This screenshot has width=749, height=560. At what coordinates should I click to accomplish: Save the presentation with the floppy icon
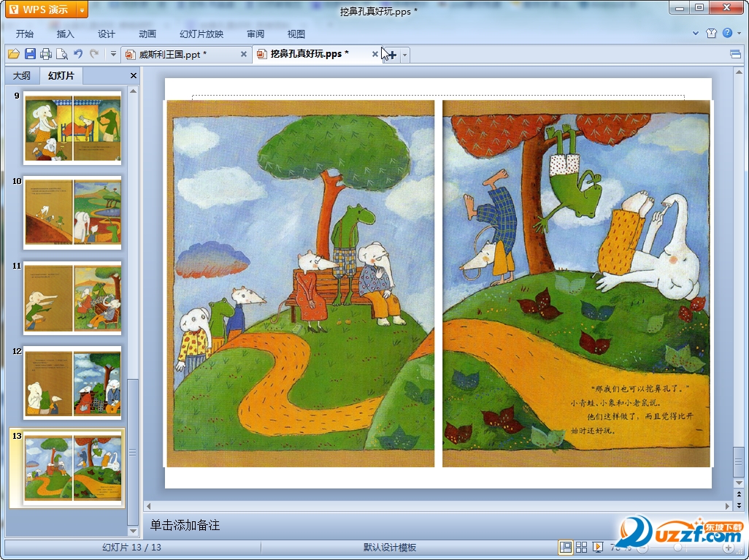click(30, 54)
